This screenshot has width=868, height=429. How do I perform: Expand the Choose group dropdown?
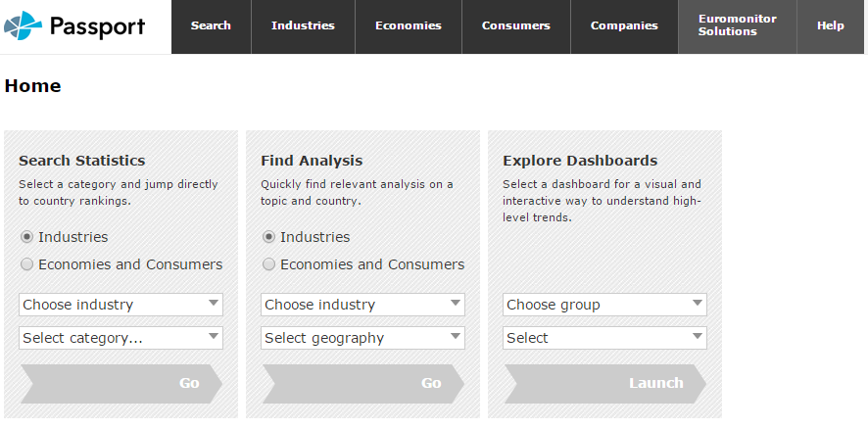click(x=604, y=305)
